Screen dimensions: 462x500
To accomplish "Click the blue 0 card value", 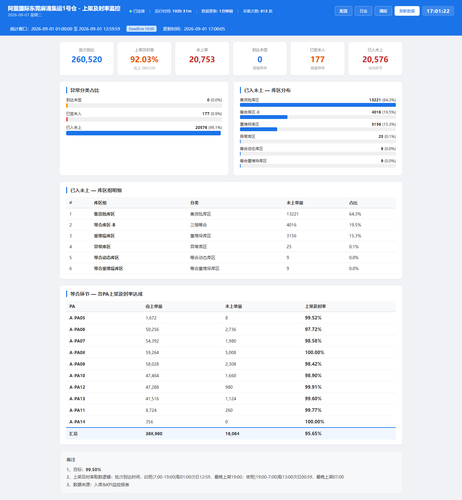I will point(260,59).
